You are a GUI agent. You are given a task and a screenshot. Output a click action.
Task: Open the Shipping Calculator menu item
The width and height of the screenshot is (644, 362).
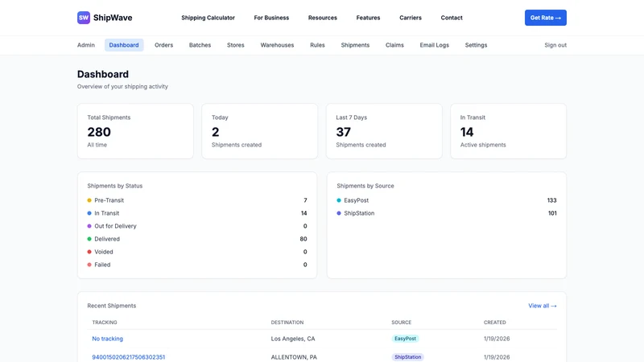[x=208, y=18]
